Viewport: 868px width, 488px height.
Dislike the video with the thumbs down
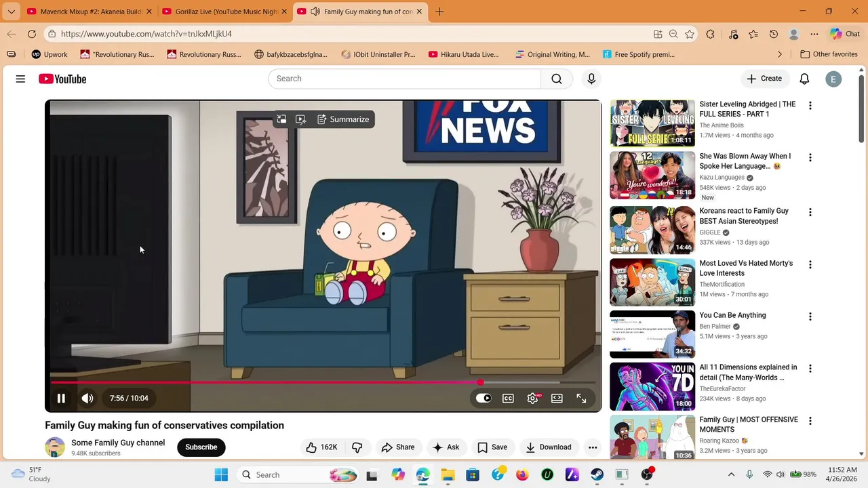tap(357, 447)
